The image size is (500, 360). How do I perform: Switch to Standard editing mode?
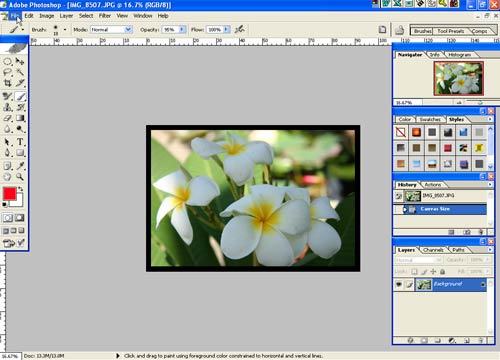[x=8, y=218]
